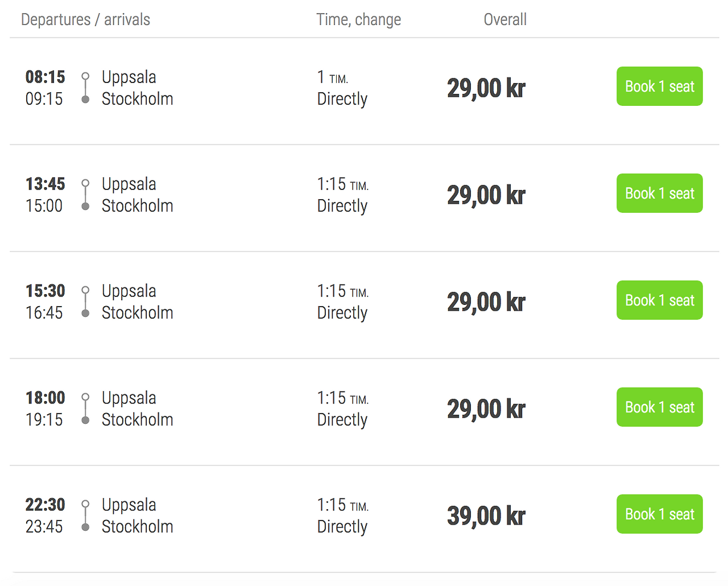Screen dimensions: 728x586
Task: Click the route icon for the 18:00 trip
Action: 85,408
